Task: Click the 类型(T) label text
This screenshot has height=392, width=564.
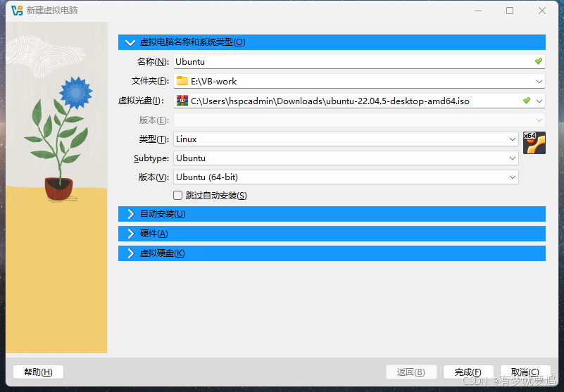Action: coord(153,139)
